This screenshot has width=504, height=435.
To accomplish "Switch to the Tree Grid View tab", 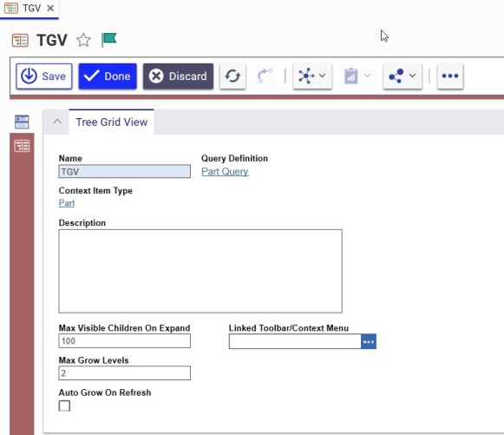I will coord(112,122).
